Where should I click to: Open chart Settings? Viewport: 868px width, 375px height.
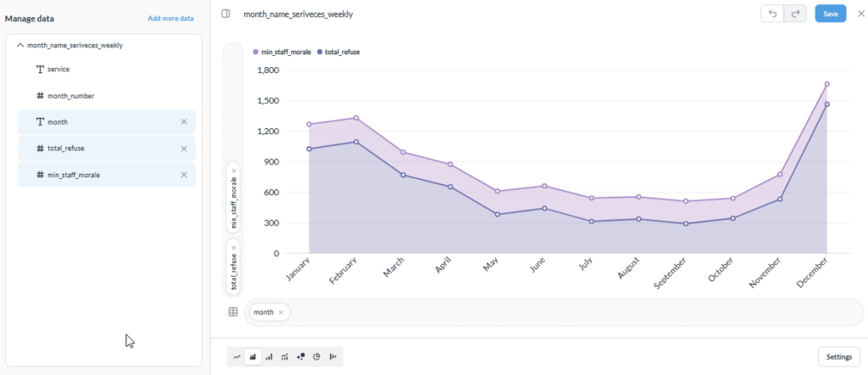pyautogui.click(x=838, y=356)
